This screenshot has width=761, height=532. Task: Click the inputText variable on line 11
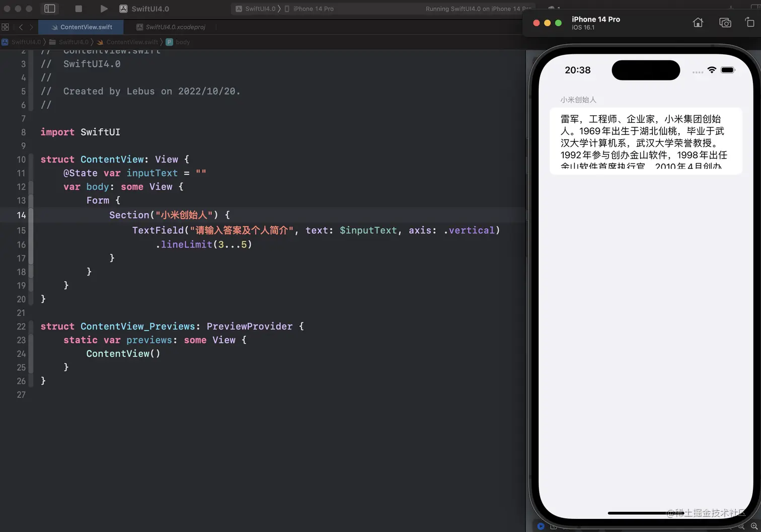point(152,173)
